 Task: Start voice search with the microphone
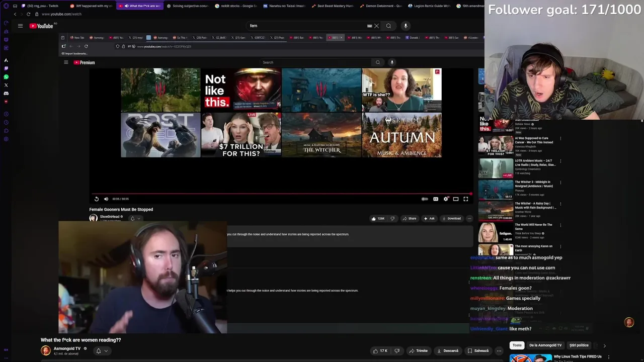406,26
